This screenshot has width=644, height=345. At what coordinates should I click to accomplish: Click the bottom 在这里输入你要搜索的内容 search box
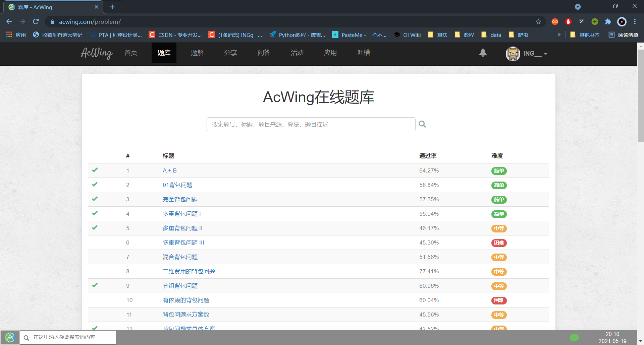[x=68, y=337]
